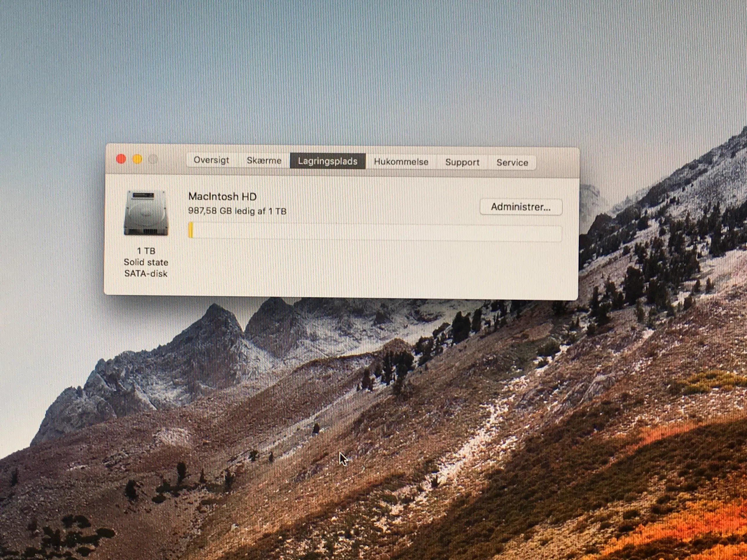Switch to the Oversigt tab

212,160
